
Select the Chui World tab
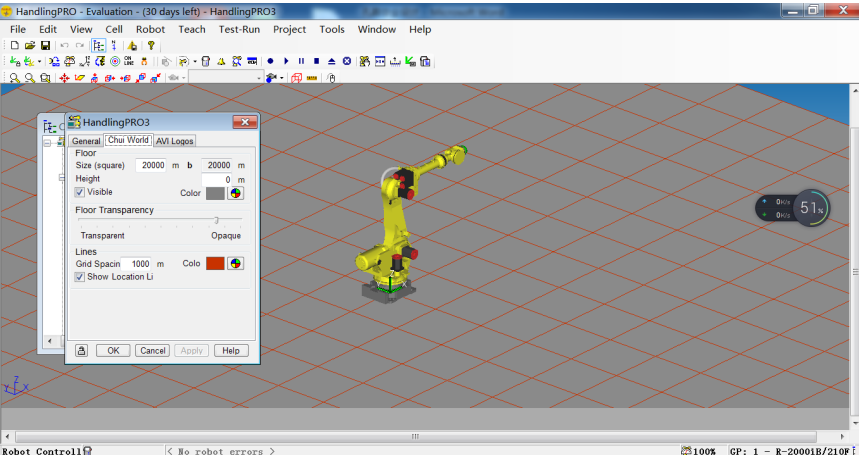pos(128,140)
